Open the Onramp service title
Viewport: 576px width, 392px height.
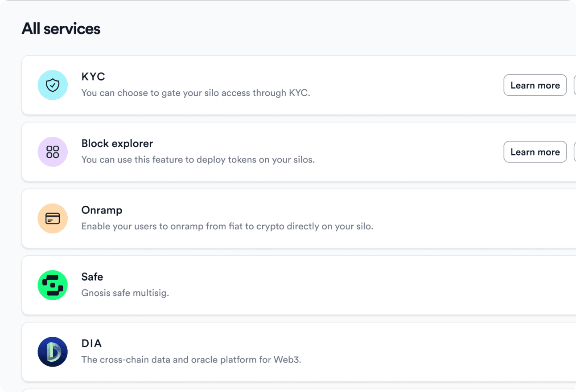[x=102, y=210]
